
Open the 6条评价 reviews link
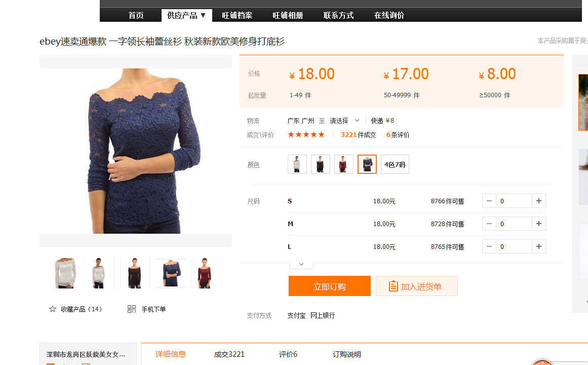coord(398,135)
